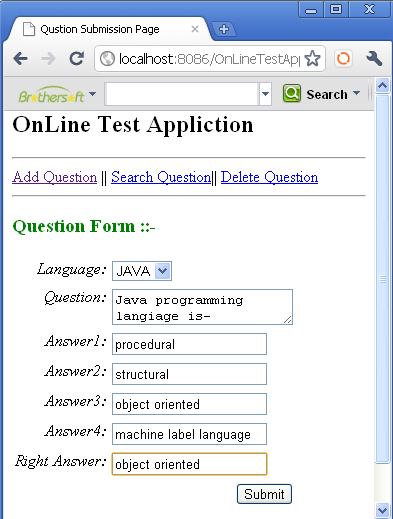Viewport: 393px width, 519px height.
Task: Click the orange extension icon
Action: click(x=343, y=59)
